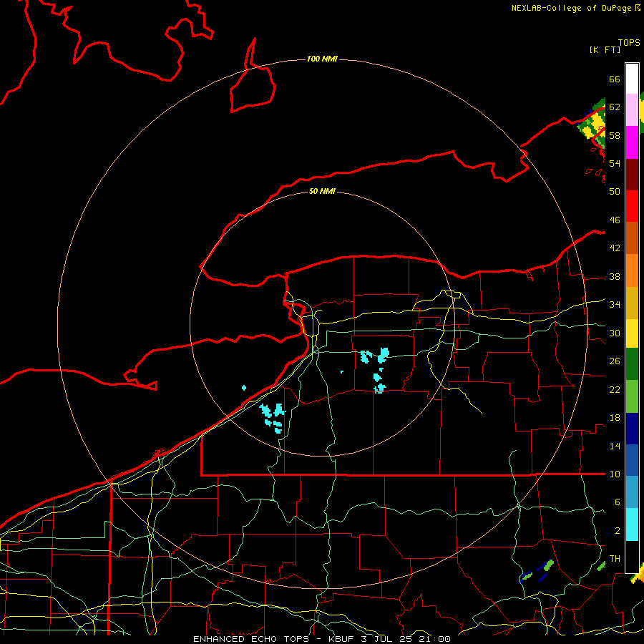Click the light pink legend swatch
The image size is (644, 644).
point(632,109)
